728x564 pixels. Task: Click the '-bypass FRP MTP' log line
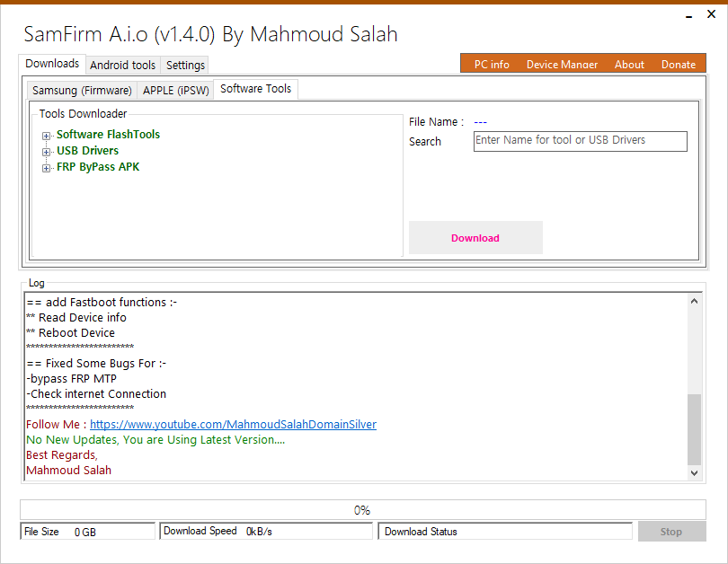click(x=71, y=378)
